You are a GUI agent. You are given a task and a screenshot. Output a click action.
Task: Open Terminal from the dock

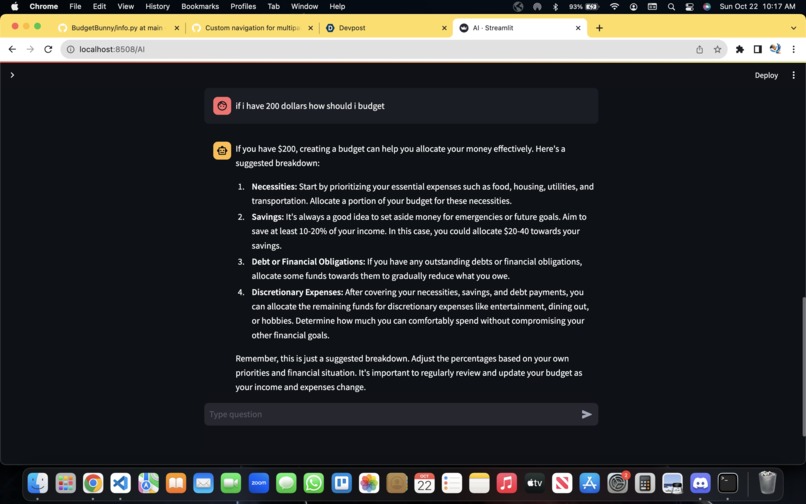727,483
